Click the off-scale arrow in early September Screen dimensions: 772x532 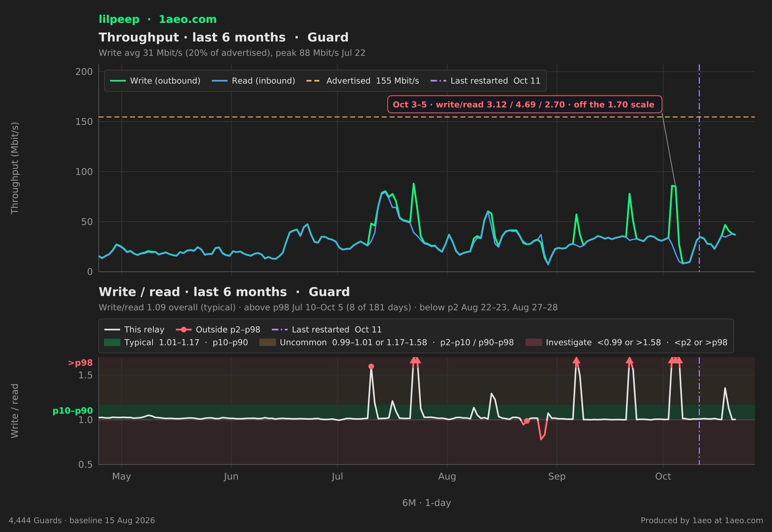tap(576, 360)
